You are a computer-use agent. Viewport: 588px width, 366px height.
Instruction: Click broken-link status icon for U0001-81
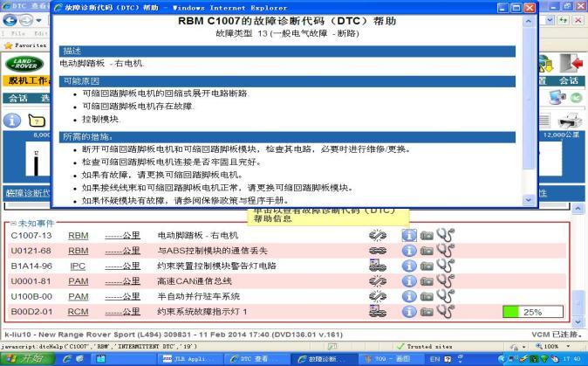coord(378,281)
